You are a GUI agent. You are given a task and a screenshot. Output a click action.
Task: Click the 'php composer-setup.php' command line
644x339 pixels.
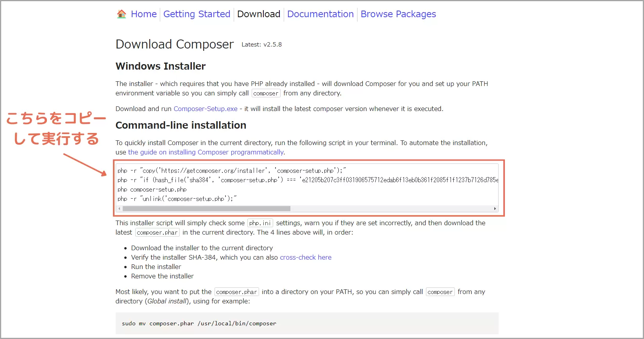[152, 189]
